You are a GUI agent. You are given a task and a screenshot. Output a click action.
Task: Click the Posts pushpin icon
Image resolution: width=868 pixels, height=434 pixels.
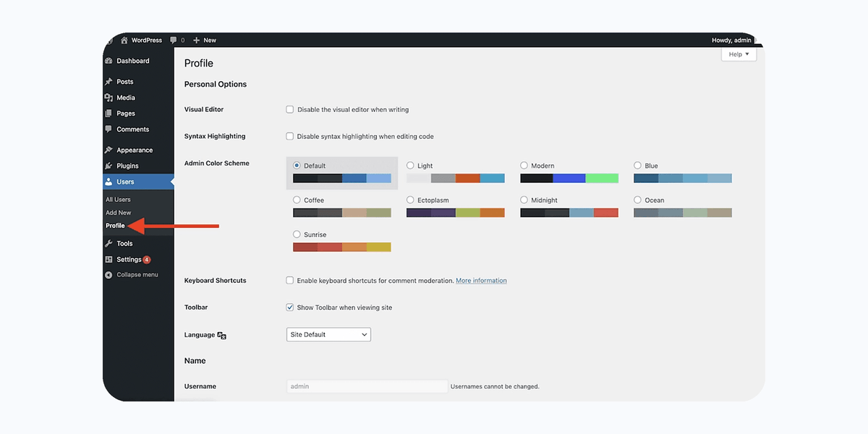pos(109,82)
